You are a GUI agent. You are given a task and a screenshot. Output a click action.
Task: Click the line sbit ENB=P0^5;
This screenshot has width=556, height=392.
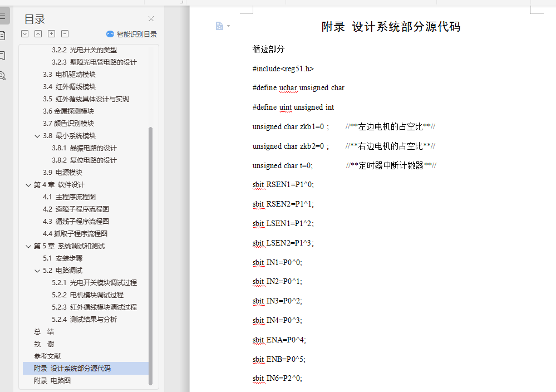pyautogui.click(x=279, y=360)
